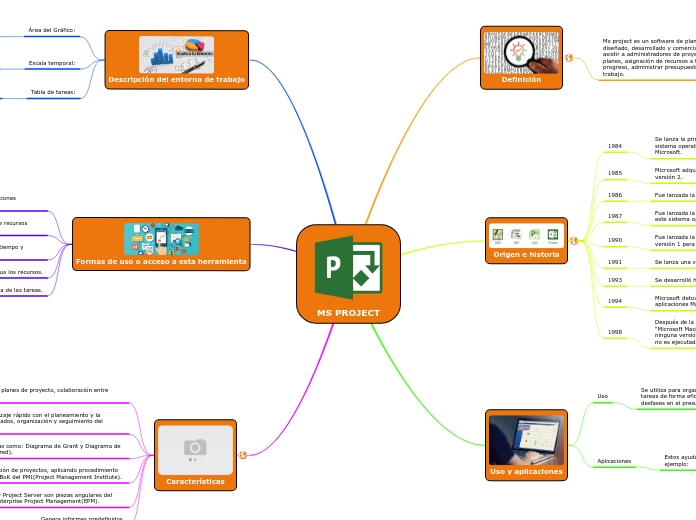The height and width of the screenshot is (520, 696).
Task: Click the camera placeholder icon in Características
Action: pos(195,450)
